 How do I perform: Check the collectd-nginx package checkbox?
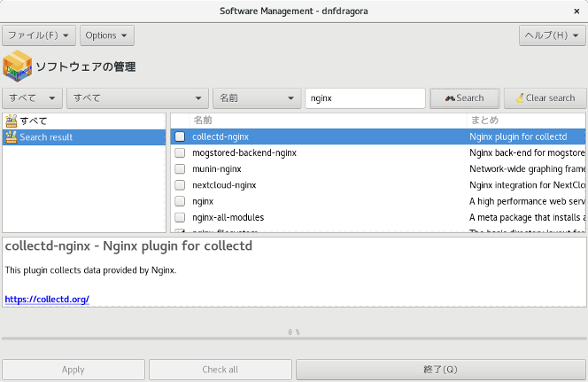tap(180, 136)
